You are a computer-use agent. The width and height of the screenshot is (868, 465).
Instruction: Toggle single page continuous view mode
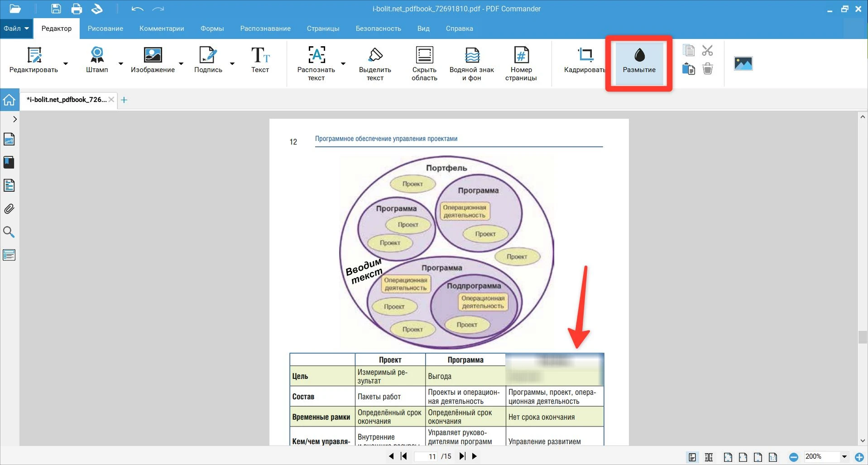(x=692, y=457)
